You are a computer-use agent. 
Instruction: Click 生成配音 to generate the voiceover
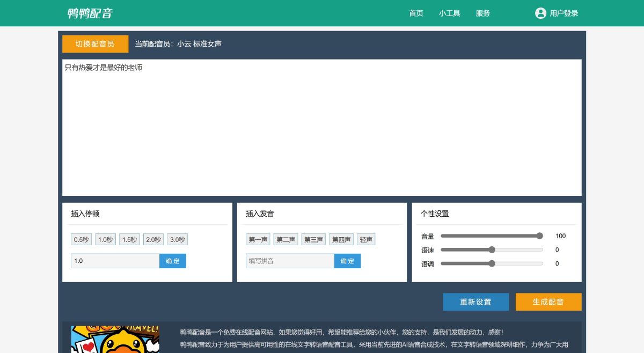(x=548, y=301)
